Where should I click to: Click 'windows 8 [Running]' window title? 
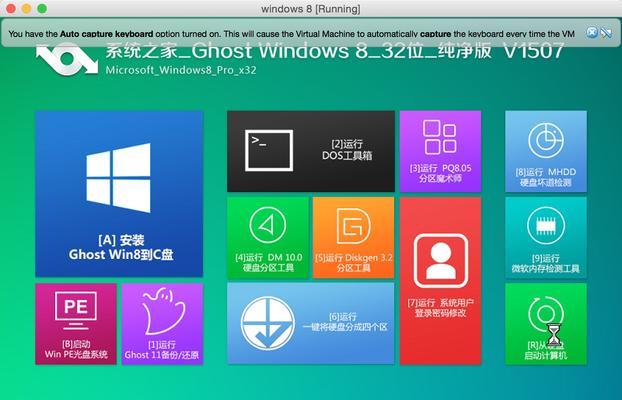click(x=311, y=9)
